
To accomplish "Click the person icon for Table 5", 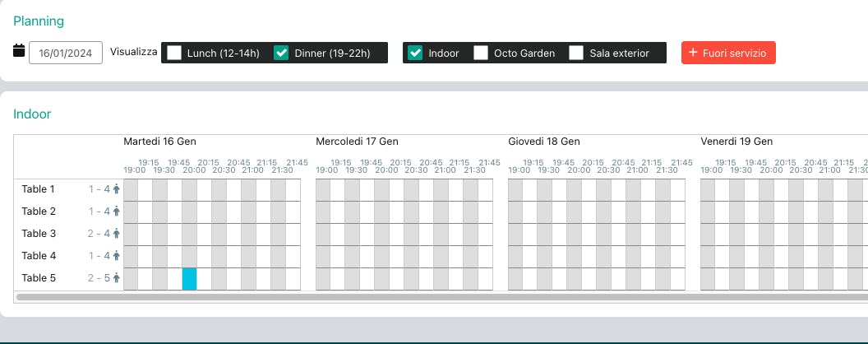I will coord(116,278).
